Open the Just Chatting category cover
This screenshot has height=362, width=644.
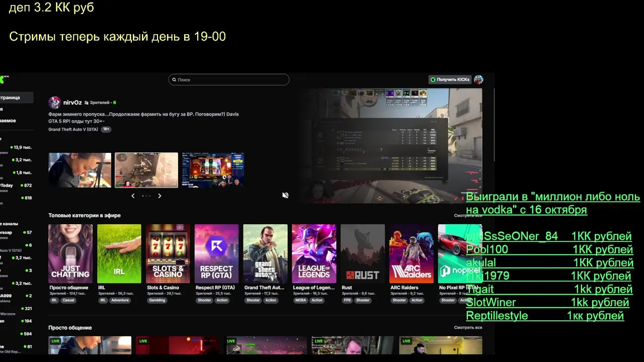(70, 253)
